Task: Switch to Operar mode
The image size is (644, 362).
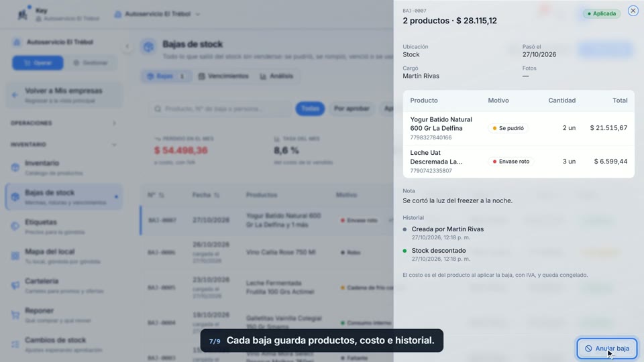Action: [38, 63]
